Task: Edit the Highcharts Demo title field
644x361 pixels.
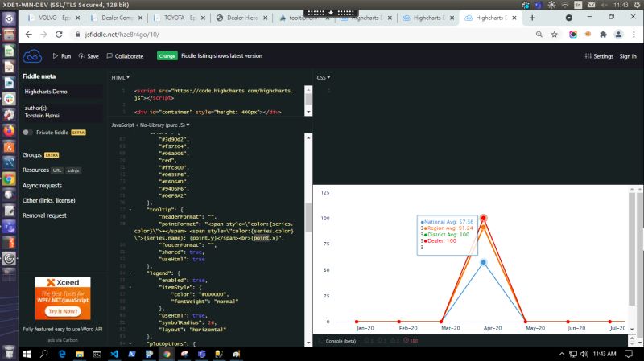Action: click(x=63, y=92)
